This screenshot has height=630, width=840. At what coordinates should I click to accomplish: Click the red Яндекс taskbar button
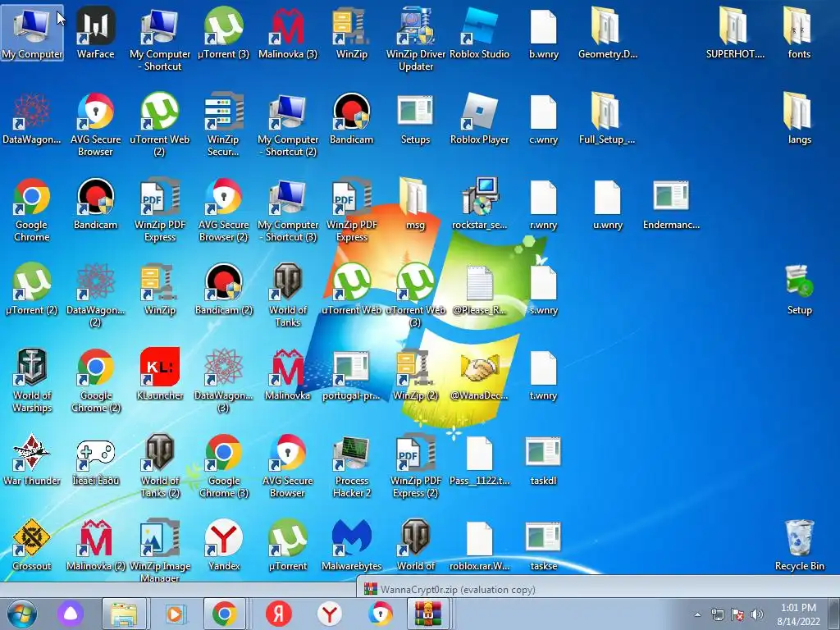279,614
